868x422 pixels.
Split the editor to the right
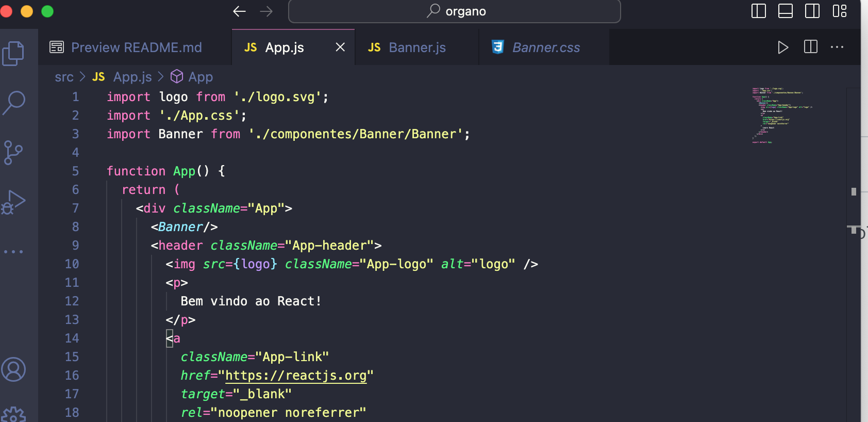coord(811,47)
